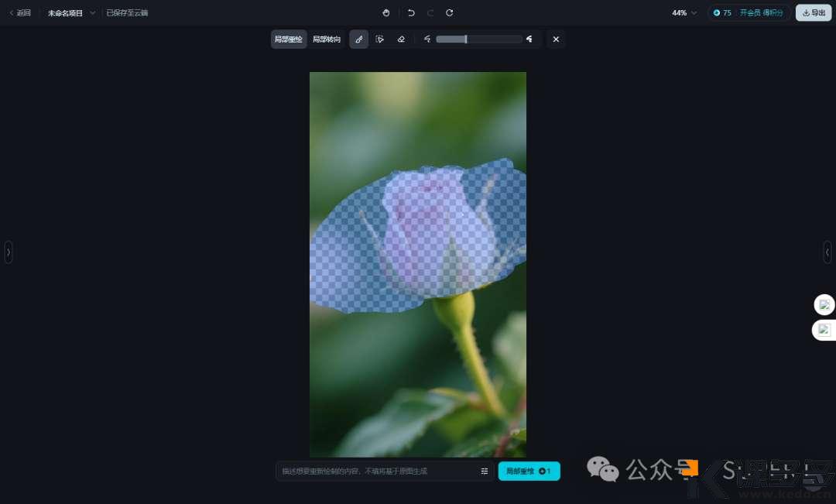Select the brush paint tool
This screenshot has width=836, height=504.
tap(358, 39)
